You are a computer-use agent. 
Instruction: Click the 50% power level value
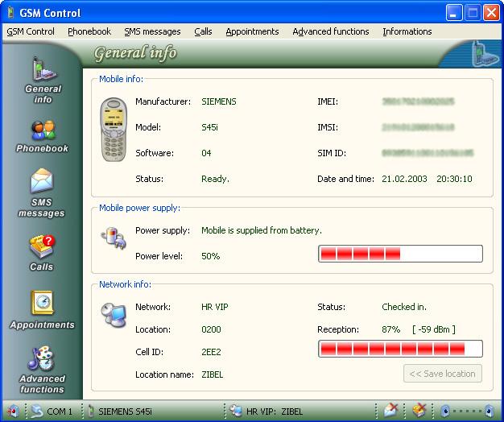click(210, 256)
